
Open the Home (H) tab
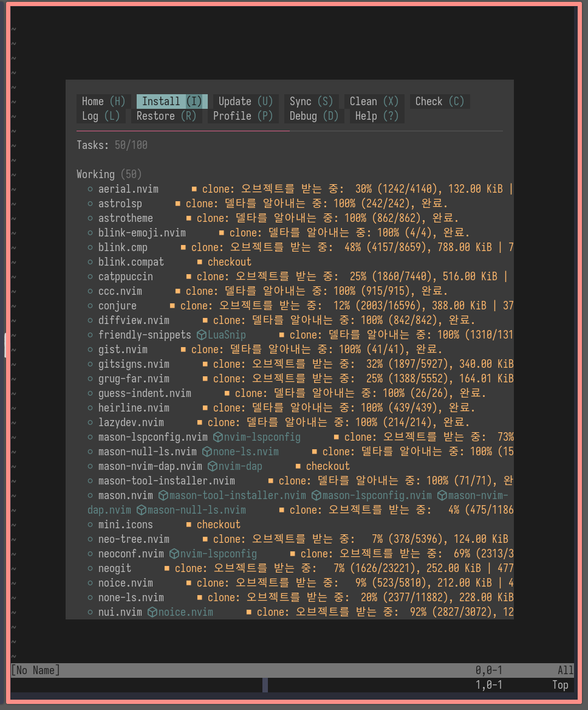(103, 102)
